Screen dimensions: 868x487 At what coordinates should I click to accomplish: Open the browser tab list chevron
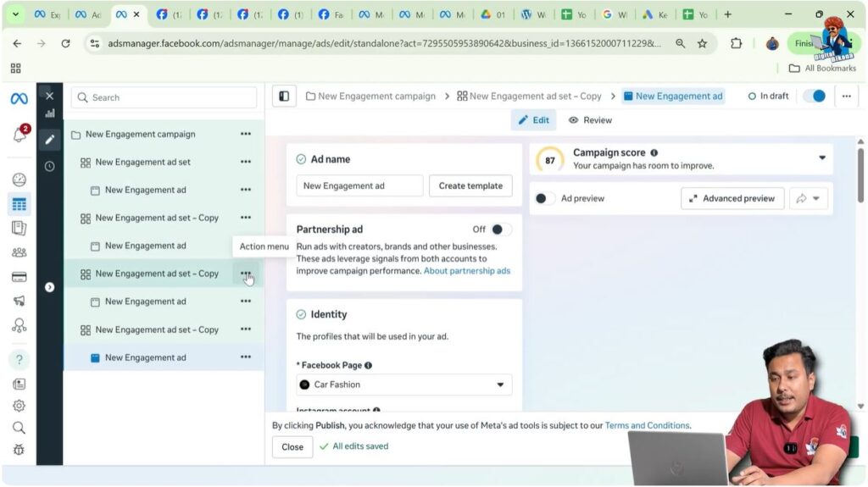[x=15, y=14]
